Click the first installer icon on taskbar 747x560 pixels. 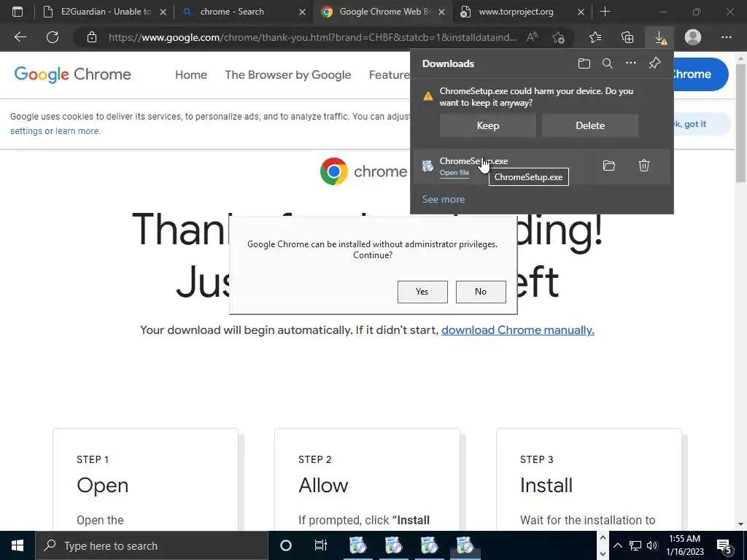click(x=357, y=545)
